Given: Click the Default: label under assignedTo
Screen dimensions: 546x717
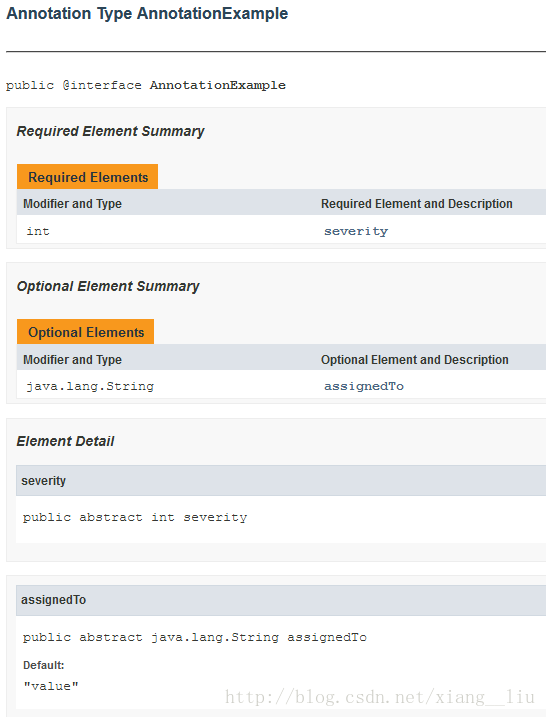Looking at the screenshot, I should click(x=43, y=665).
